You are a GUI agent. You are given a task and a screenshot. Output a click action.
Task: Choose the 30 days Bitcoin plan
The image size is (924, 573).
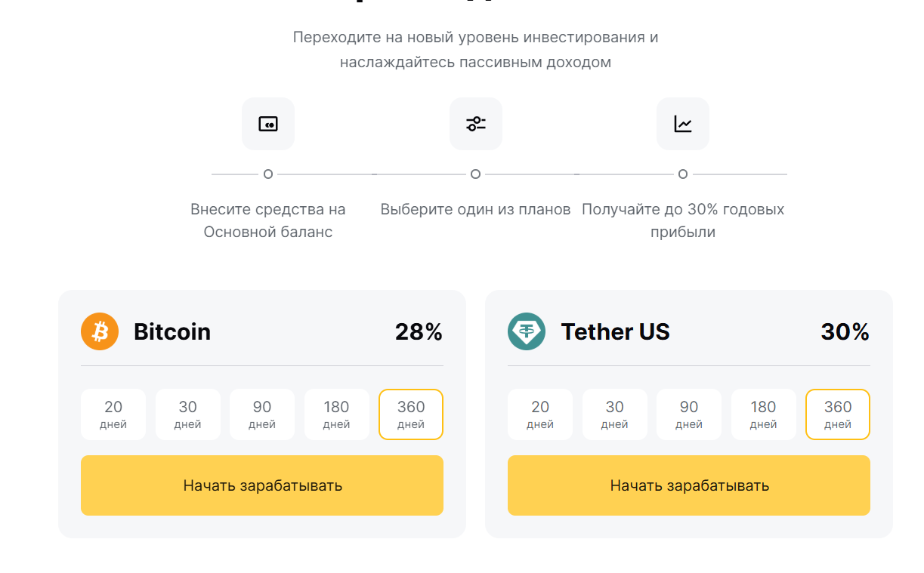(187, 414)
